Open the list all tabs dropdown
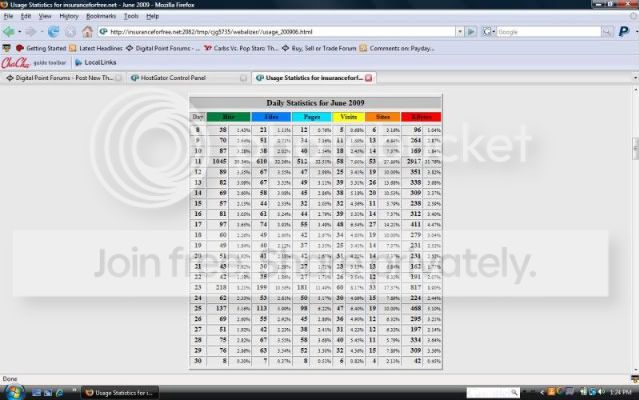The width and height of the screenshot is (639, 400). point(635,78)
